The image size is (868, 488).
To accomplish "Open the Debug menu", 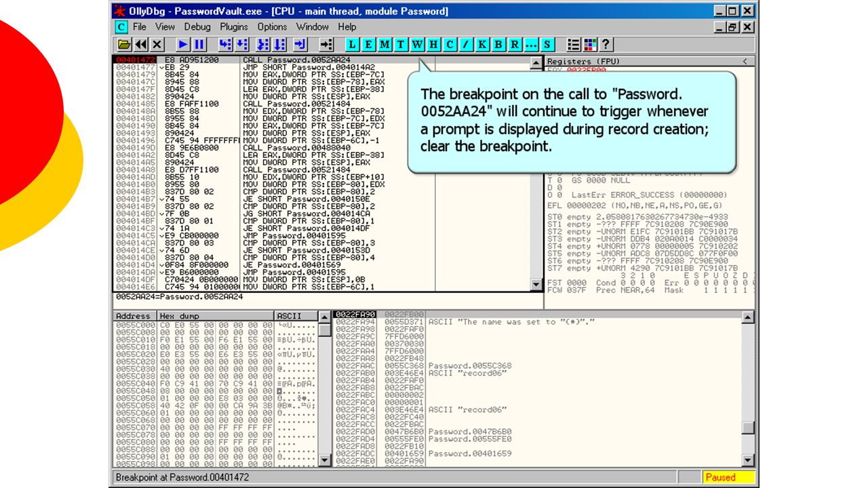I will point(197,27).
